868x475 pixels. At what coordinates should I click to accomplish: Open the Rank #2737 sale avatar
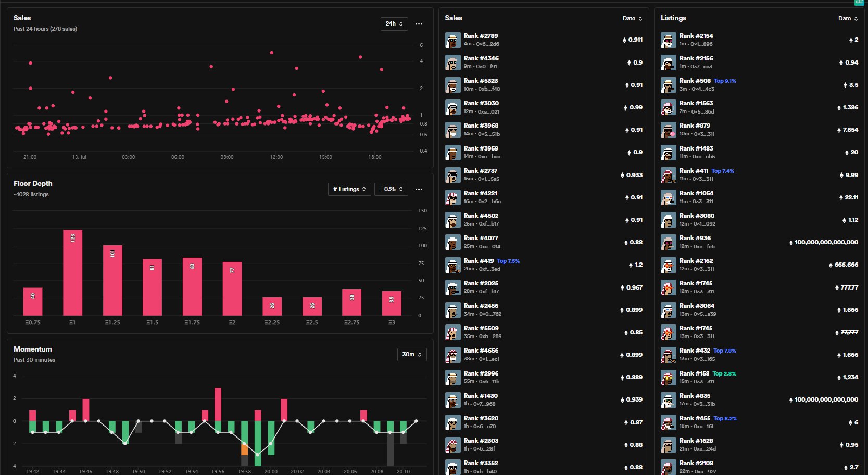(453, 175)
